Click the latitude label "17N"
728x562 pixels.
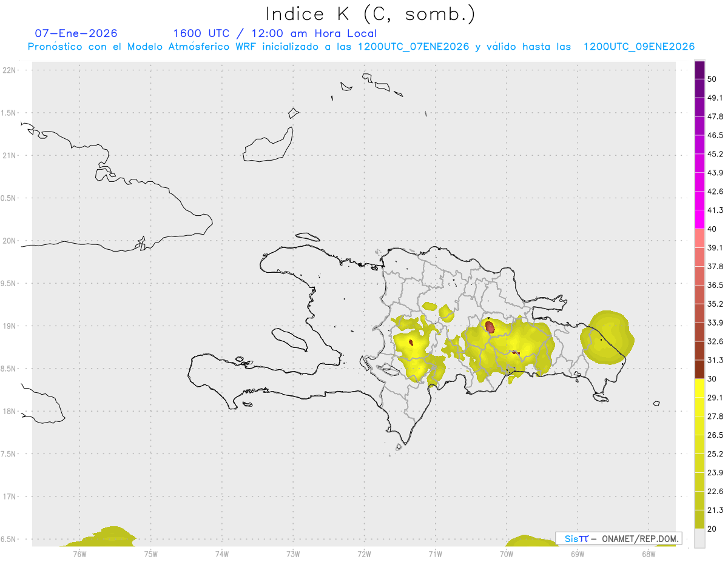click(10, 497)
